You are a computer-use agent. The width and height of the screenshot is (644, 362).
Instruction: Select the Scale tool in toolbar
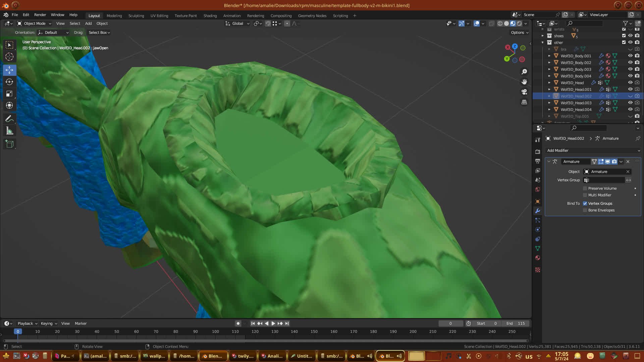coord(9,94)
